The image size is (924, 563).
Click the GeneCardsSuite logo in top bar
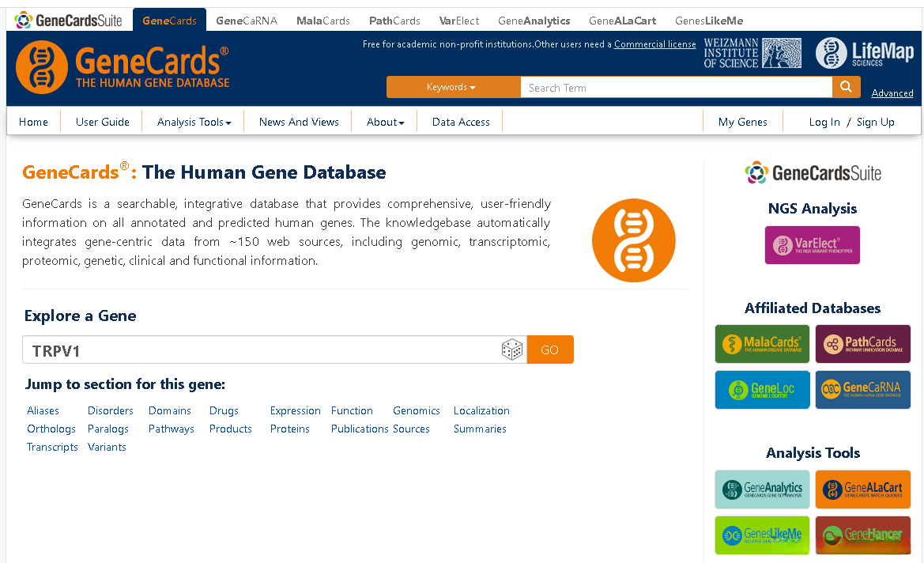(x=68, y=21)
